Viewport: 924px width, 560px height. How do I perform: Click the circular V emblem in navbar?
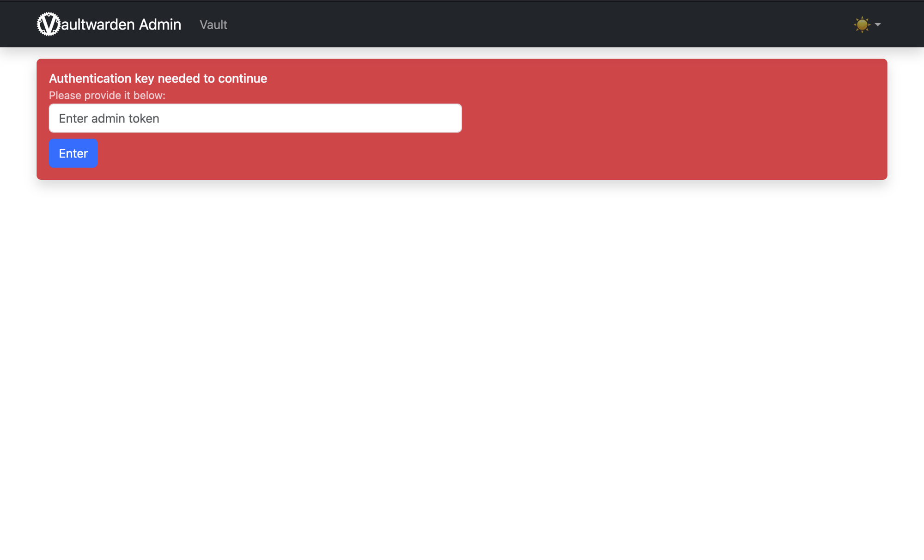(48, 24)
